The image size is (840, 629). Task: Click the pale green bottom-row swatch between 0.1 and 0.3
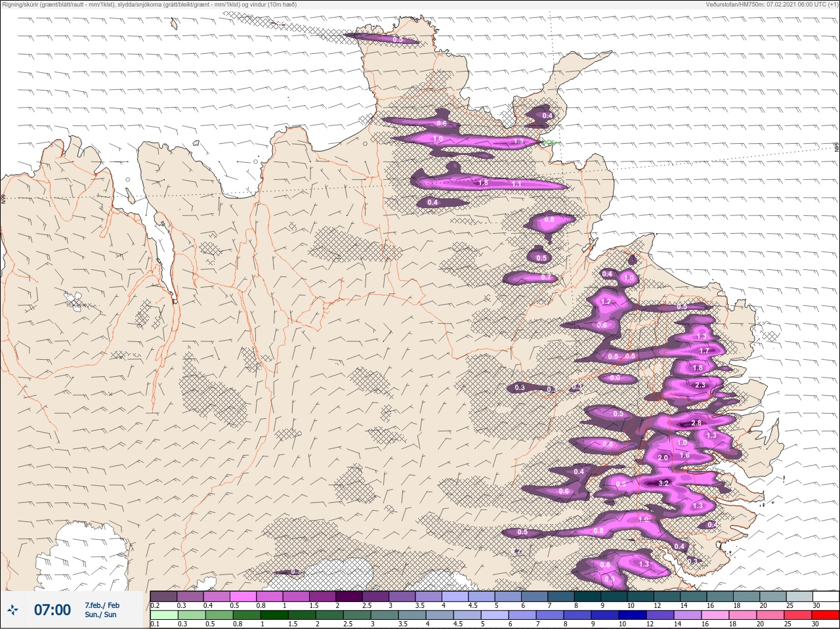click(x=164, y=615)
